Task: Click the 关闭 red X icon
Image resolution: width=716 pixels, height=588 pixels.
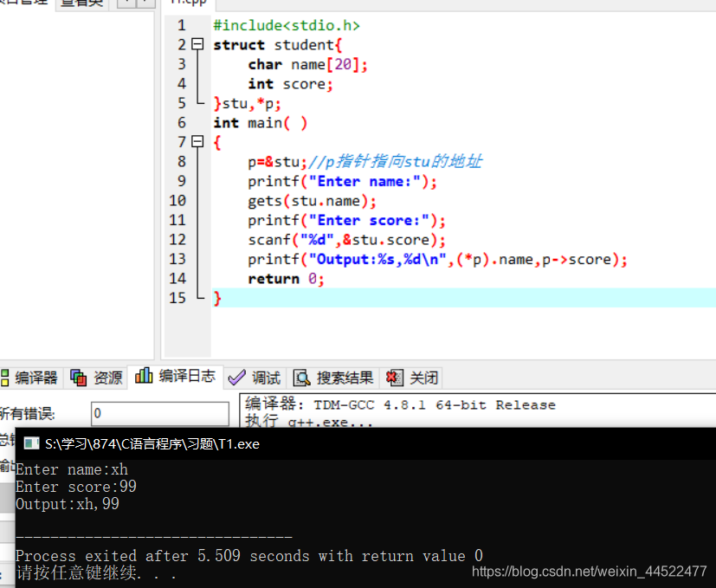Action: click(x=394, y=378)
